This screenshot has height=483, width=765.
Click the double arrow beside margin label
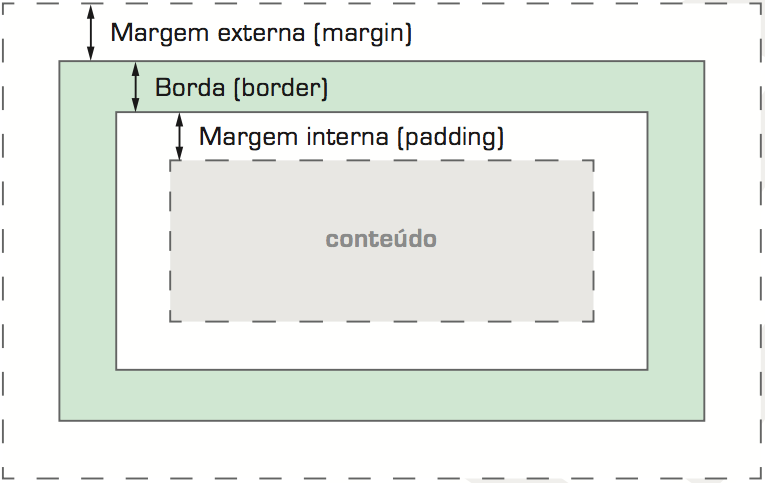pos(90,33)
